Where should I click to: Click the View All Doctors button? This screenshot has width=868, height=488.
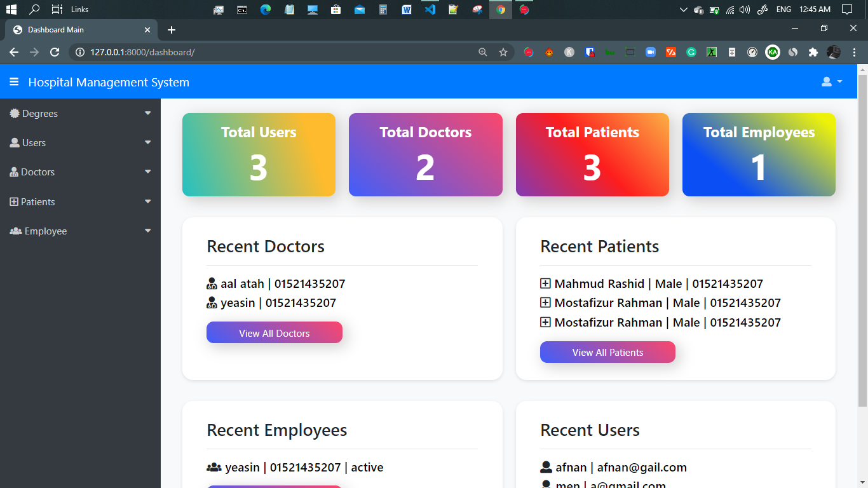tap(275, 333)
